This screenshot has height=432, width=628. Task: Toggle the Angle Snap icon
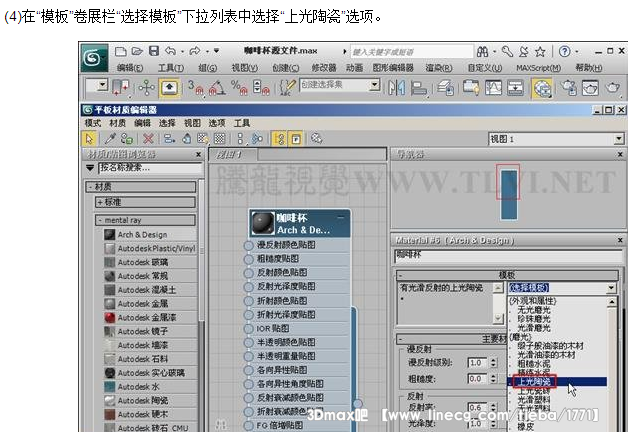pos(217,88)
